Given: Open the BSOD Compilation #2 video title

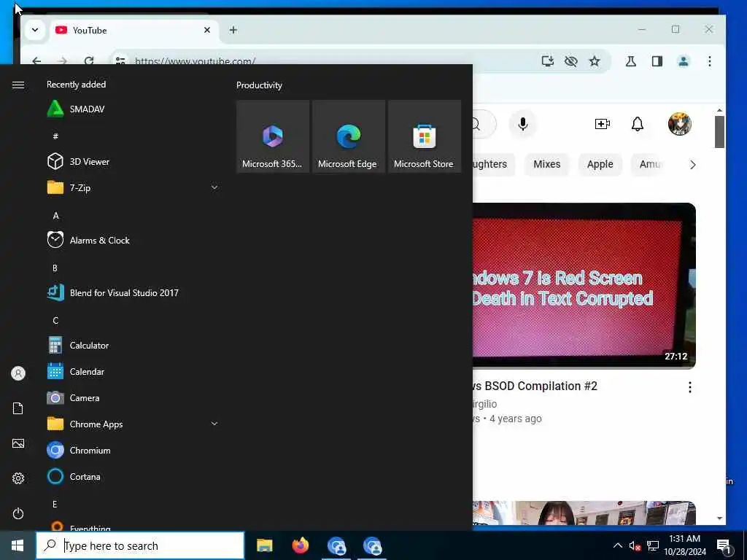Looking at the screenshot, I should point(535,386).
